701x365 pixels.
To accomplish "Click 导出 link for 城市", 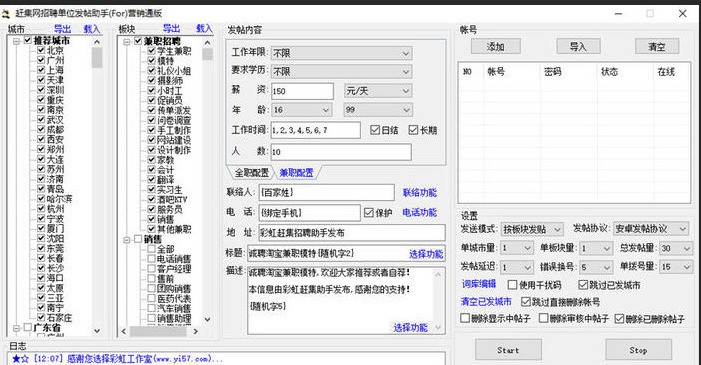I will click(x=62, y=29).
